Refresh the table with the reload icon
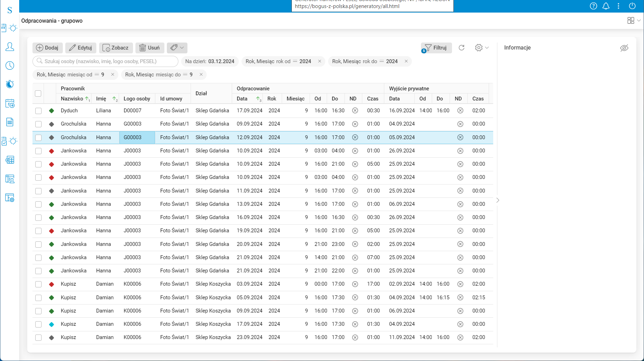 [x=461, y=48]
